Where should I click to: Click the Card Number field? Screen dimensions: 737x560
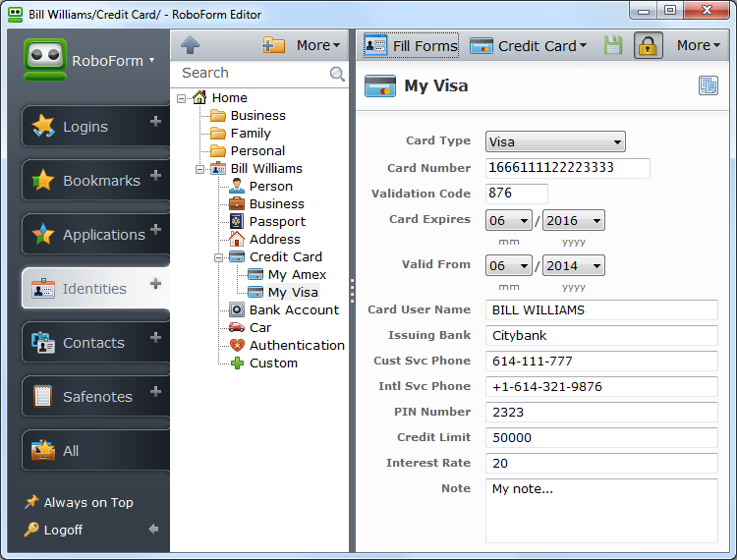(568, 168)
